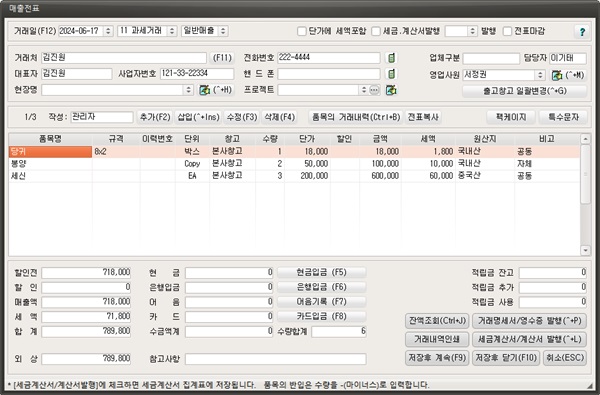This screenshot has width=600, height=395.
Task: Click the 금액 column header
Action: (380, 139)
